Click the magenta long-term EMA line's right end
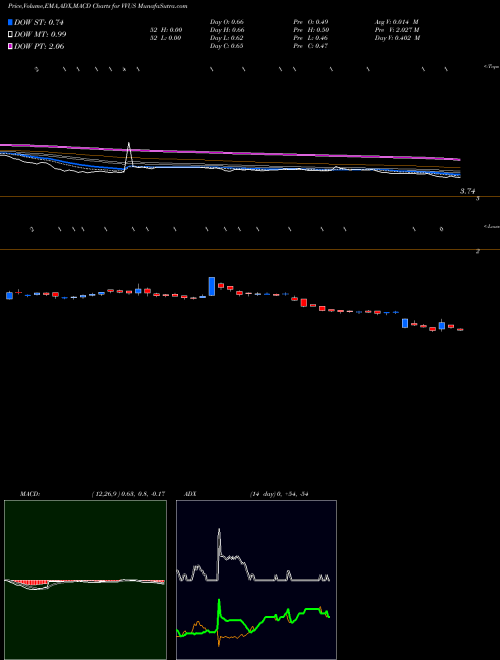This screenshot has width=500, height=660. click(458, 160)
